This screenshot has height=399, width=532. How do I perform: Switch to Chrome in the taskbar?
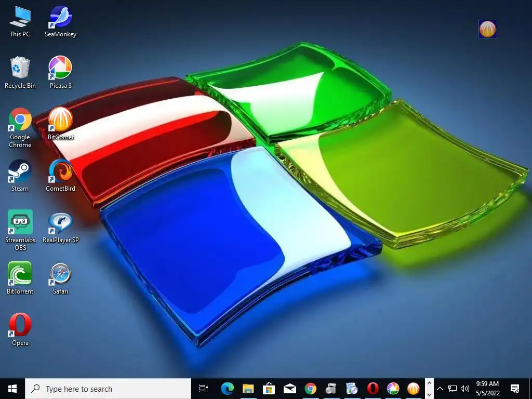311,389
